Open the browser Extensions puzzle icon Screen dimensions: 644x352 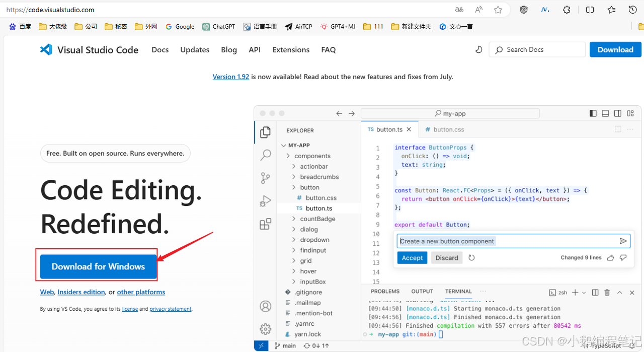tap(567, 10)
